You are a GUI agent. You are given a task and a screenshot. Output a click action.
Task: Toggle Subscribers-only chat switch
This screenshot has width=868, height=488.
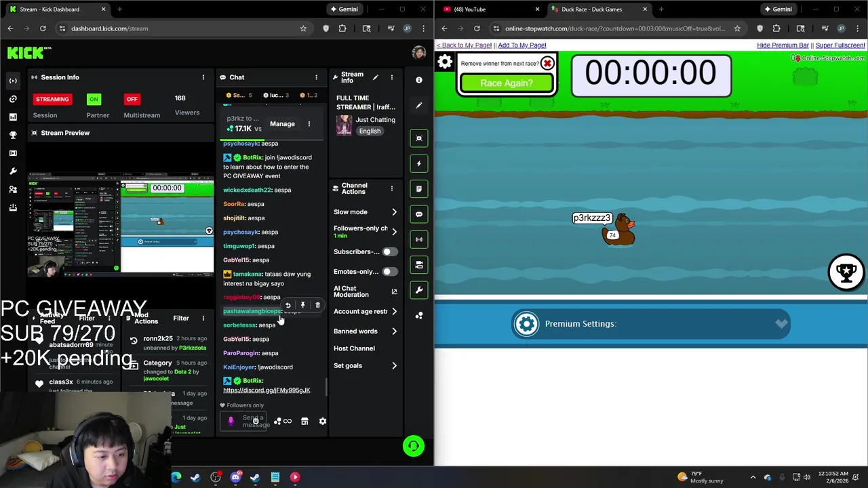click(x=389, y=251)
